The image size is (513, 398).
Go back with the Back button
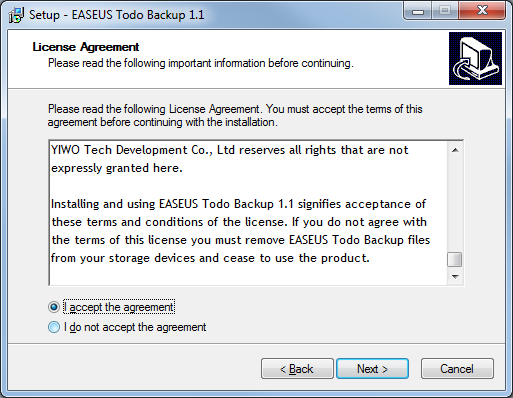[x=297, y=369]
